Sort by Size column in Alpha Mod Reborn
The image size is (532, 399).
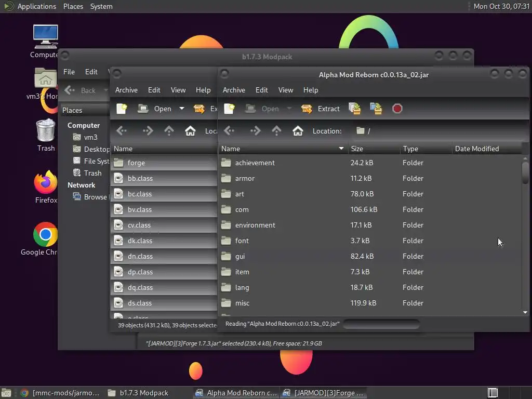(x=374, y=149)
